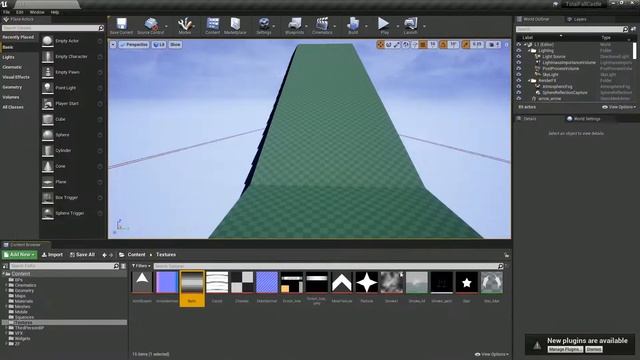Screen dimensions: 640x360
Task: Select the Empty Pawn icon
Action: (x=48, y=72)
